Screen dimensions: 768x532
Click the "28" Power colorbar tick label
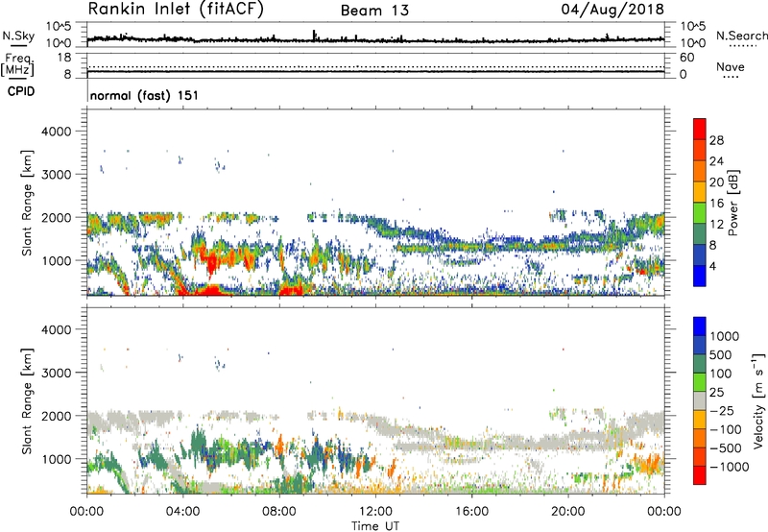point(716,140)
